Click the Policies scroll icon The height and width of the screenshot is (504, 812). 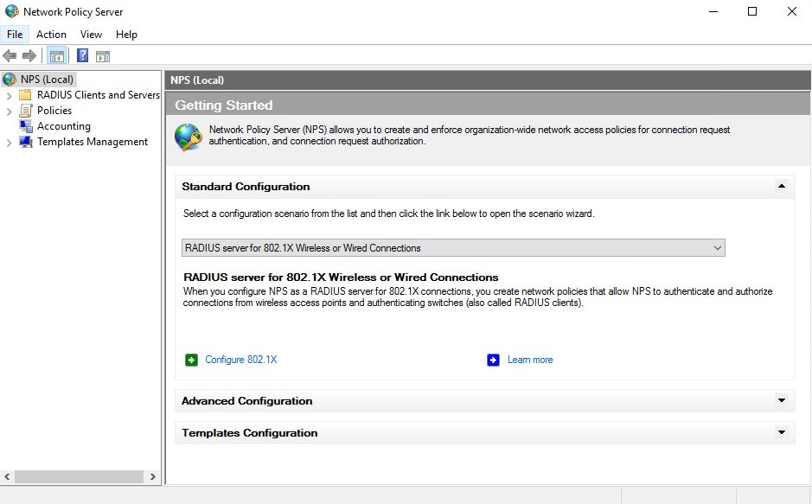coord(25,110)
